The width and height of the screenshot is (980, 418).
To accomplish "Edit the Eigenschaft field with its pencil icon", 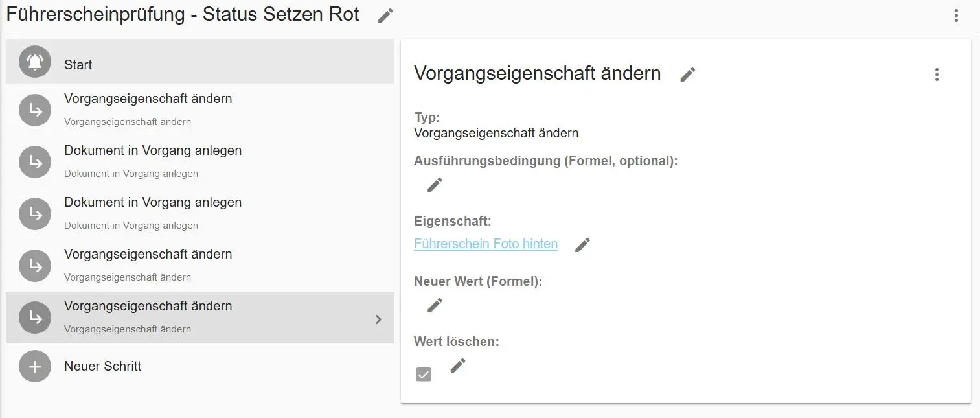I will (582, 244).
